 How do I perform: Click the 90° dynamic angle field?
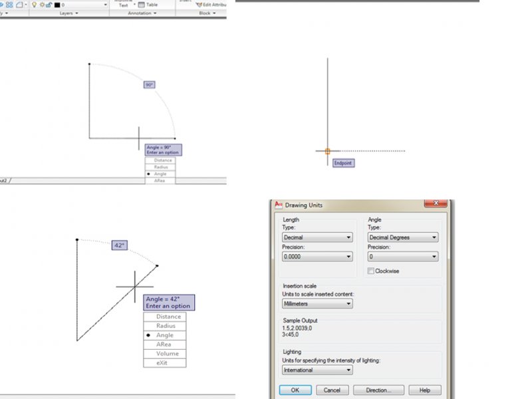click(149, 84)
